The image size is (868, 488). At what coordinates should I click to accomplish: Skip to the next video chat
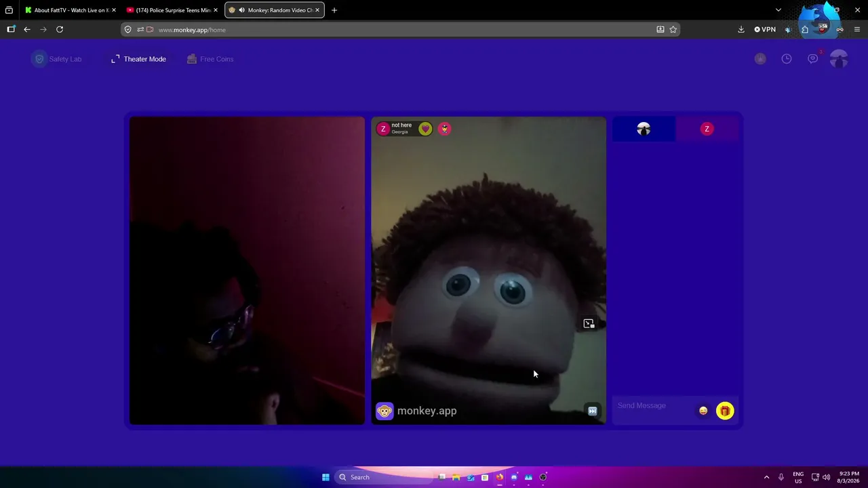(592, 411)
